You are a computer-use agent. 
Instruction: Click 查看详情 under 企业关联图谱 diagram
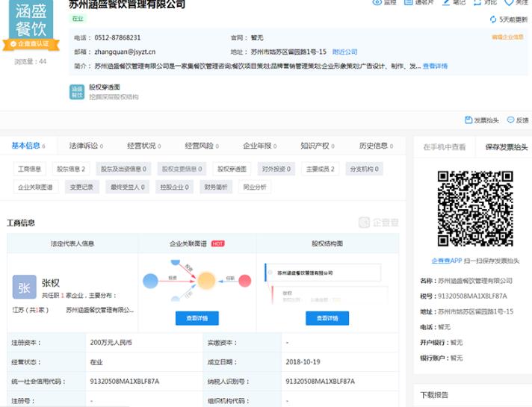click(197, 318)
